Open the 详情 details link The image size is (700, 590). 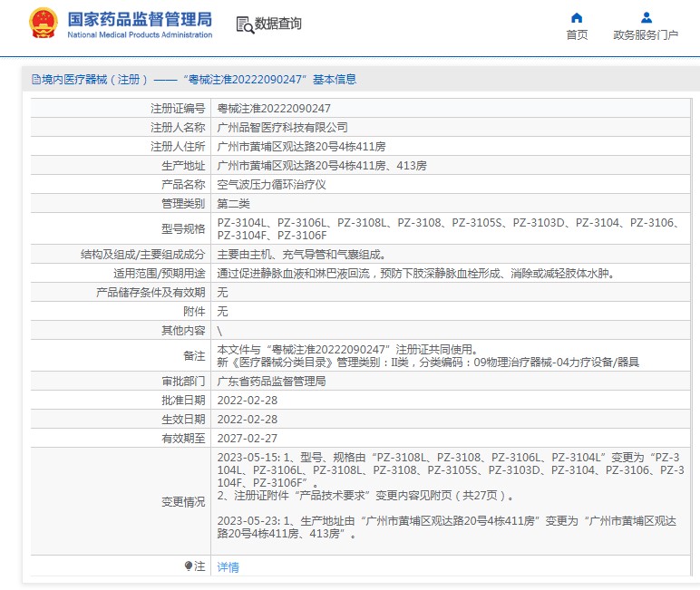228,566
